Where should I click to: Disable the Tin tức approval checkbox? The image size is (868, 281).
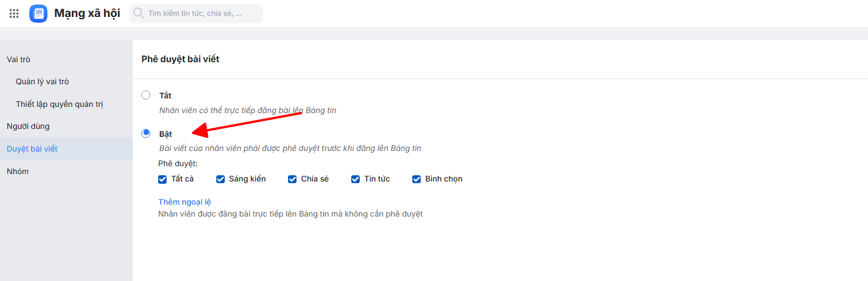tap(356, 179)
